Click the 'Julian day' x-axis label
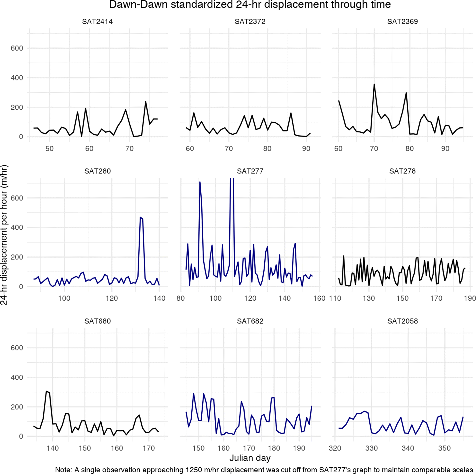Screen dimensions: 476x474 point(250,458)
